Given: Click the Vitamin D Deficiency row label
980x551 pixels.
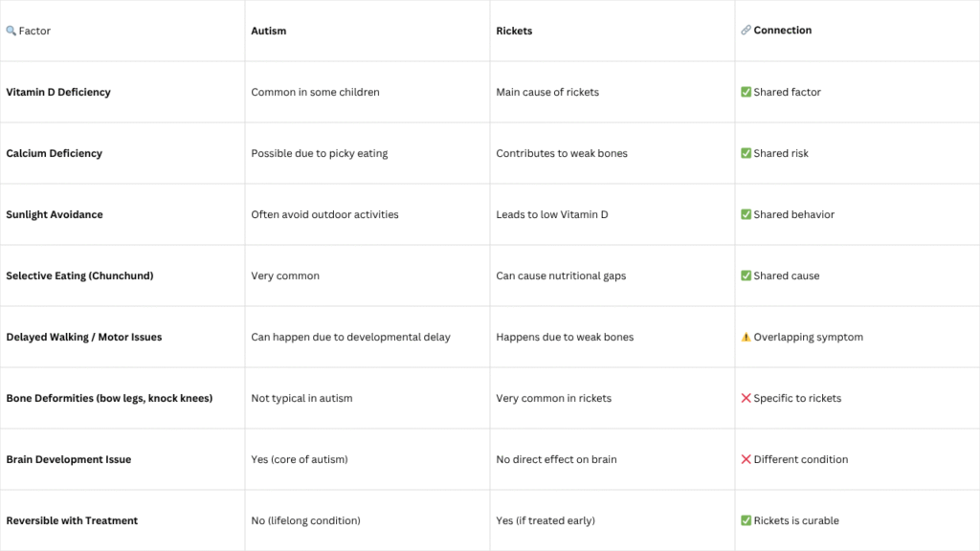Looking at the screenshot, I should click(58, 92).
